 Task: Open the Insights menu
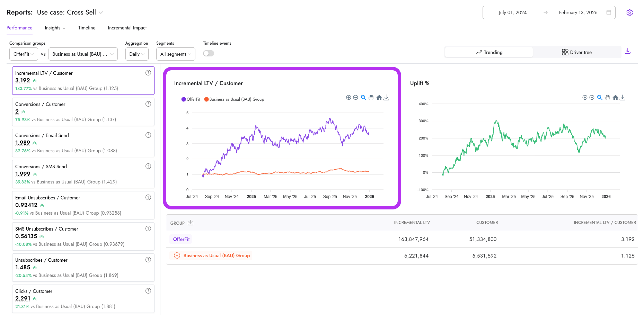pyautogui.click(x=55, y=28)
